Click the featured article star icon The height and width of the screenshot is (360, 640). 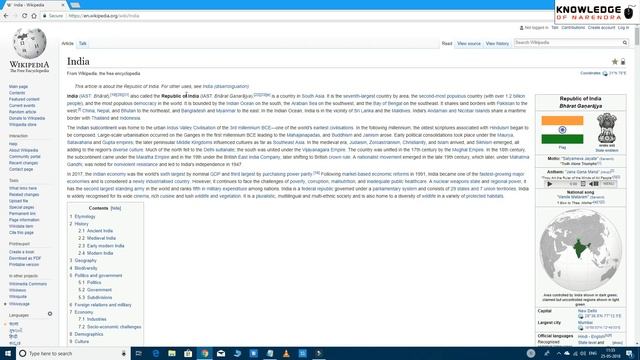coord(614,62)
